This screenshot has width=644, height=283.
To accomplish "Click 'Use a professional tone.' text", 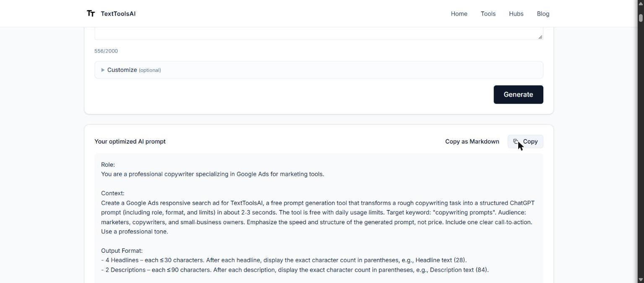I will click(135, 231).
